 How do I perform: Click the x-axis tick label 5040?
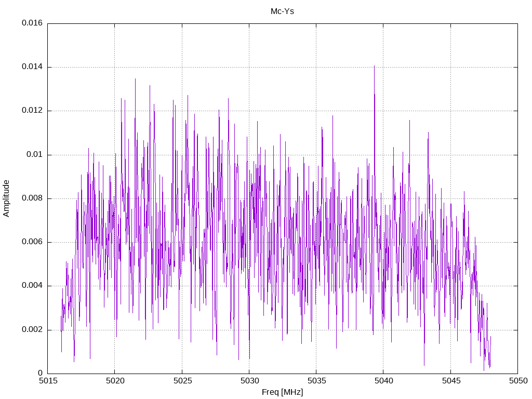pos(384,381)
